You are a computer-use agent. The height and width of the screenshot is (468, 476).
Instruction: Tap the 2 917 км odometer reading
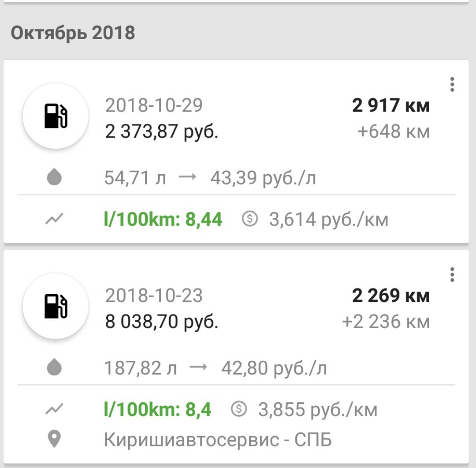click(390, 105)
